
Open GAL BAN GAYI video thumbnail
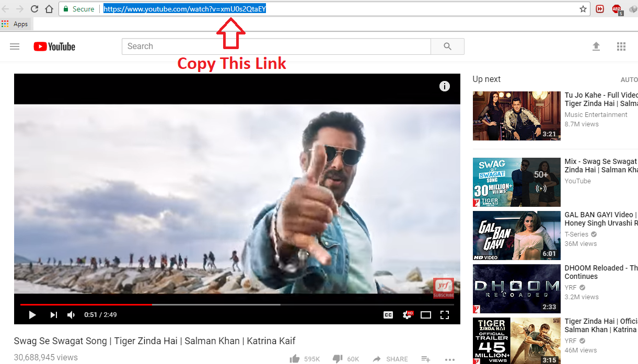coord(517,236)
